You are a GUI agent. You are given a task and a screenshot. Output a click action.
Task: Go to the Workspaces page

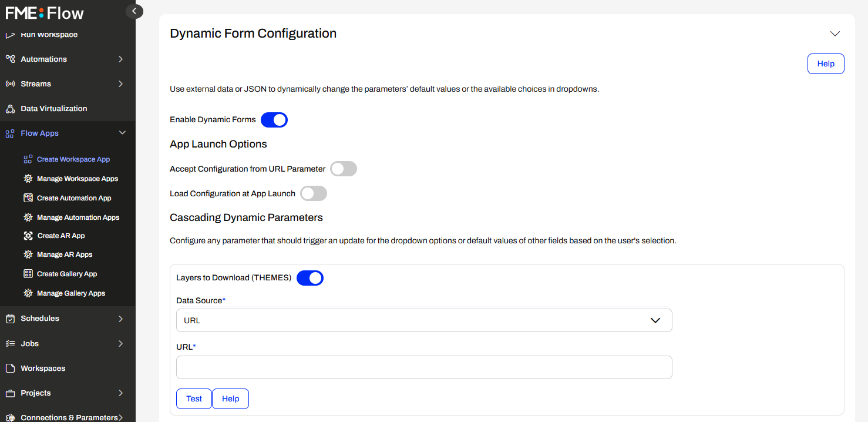point(43,369)
